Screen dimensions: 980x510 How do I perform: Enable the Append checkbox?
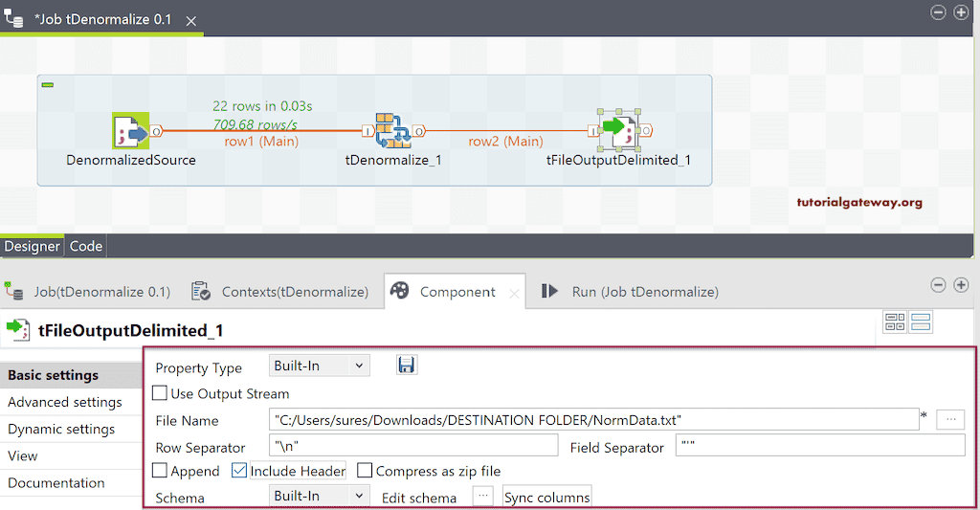pos(160,470)
